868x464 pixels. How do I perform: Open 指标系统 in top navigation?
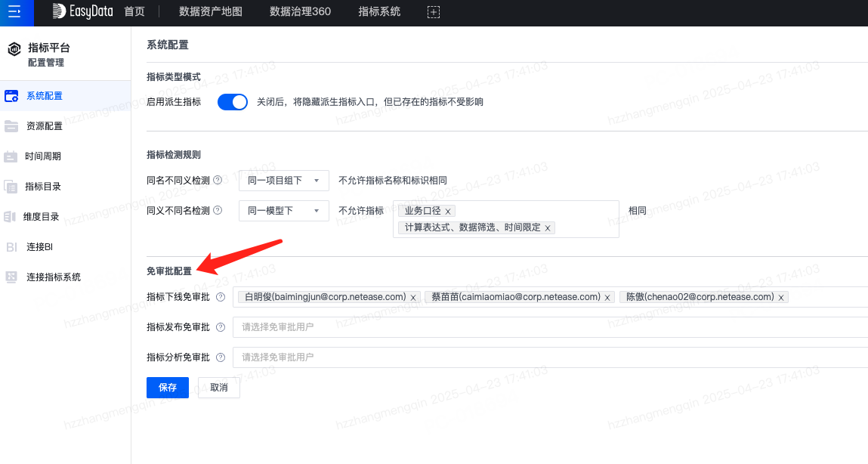379,11
